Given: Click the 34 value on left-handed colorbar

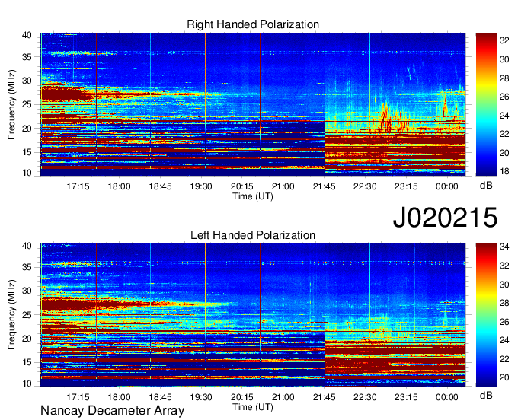Looking at the screenshot, I should (x=504, y=247).
